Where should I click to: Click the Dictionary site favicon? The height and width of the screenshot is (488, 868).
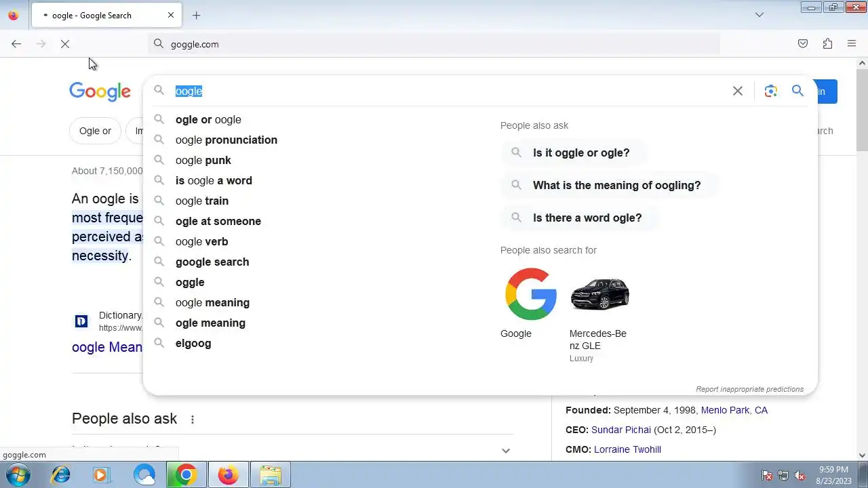[81, 321]
